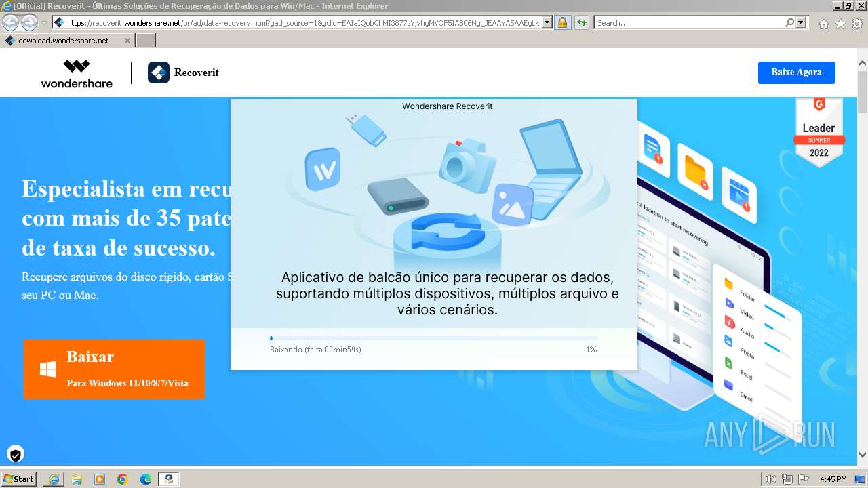Click the orange Baixar for Windows button

(114, 369)
